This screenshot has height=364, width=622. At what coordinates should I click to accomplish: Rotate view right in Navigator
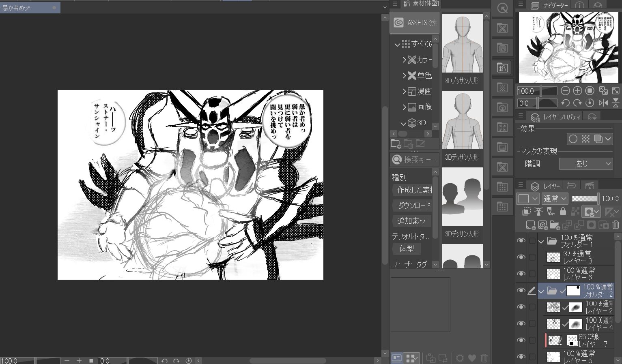point(577,103)
